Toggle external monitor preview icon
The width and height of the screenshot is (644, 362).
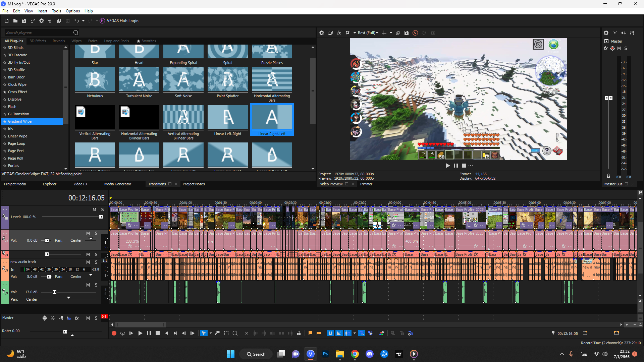tap(330, 33)
